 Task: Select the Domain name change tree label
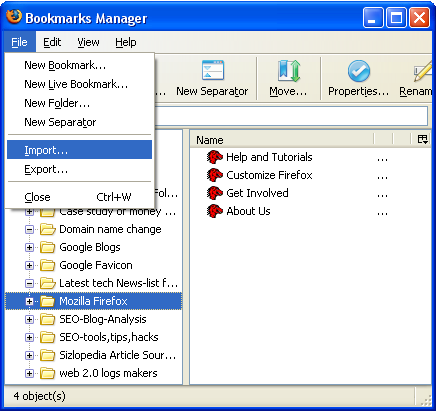(x=110, y=229)
